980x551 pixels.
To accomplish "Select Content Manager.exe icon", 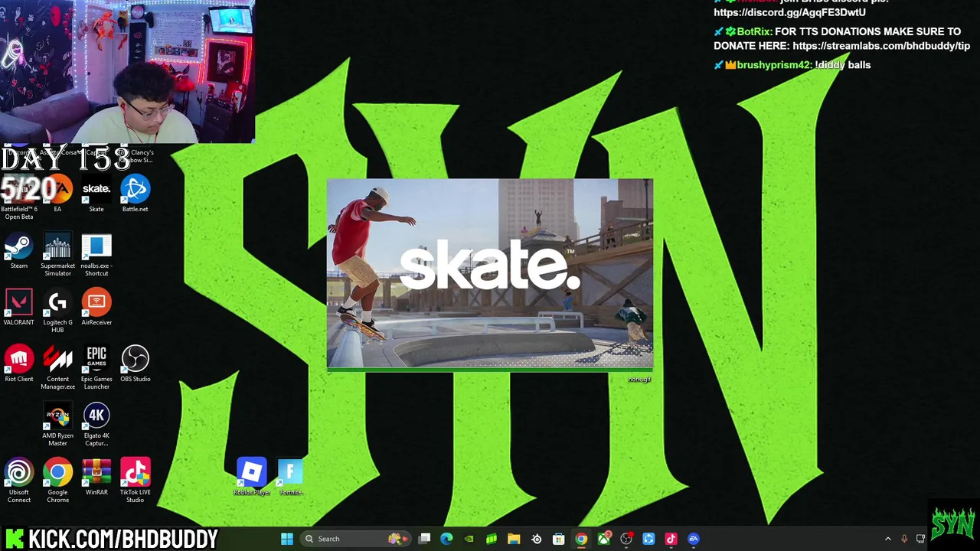I will (57, 368).
